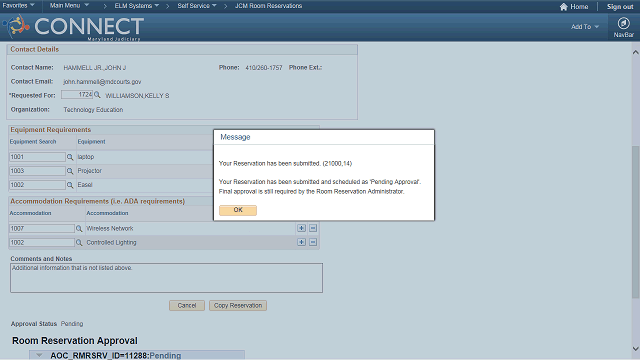Add row after Wireless Network accommodation
Screen dimensions: 640x360
[301, 228]
